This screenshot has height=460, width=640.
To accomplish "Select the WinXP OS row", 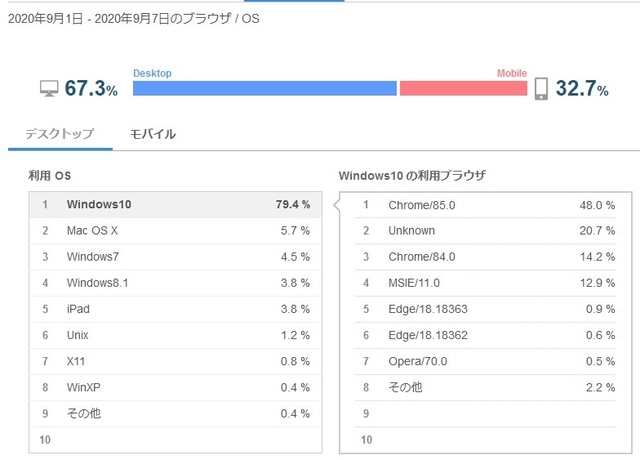I will coord(176,387).
